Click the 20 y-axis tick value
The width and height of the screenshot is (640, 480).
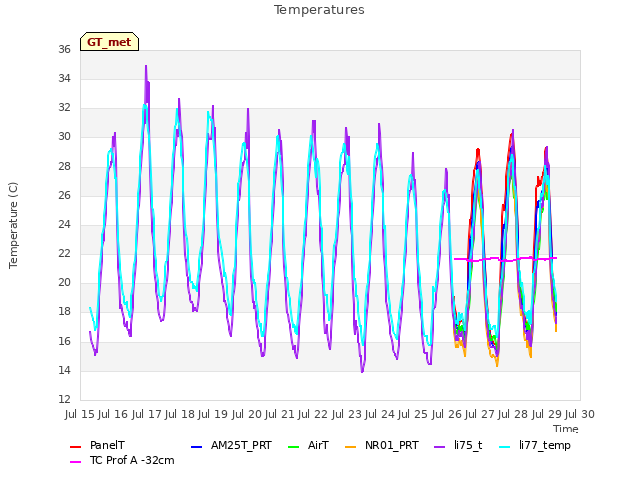point(64,283)
